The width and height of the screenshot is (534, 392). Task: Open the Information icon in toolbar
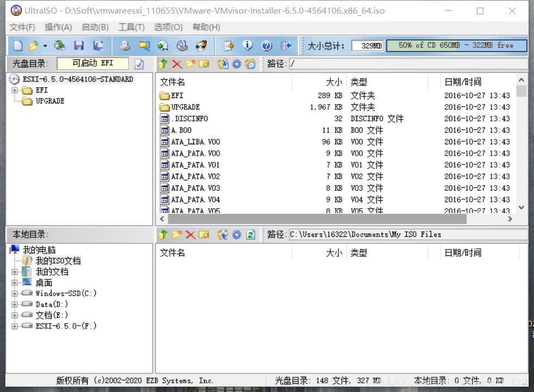tap(248, 46)
